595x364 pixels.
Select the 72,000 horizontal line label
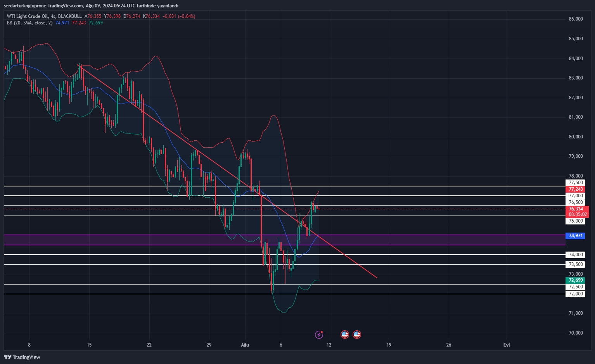click(x=576, y=294)
